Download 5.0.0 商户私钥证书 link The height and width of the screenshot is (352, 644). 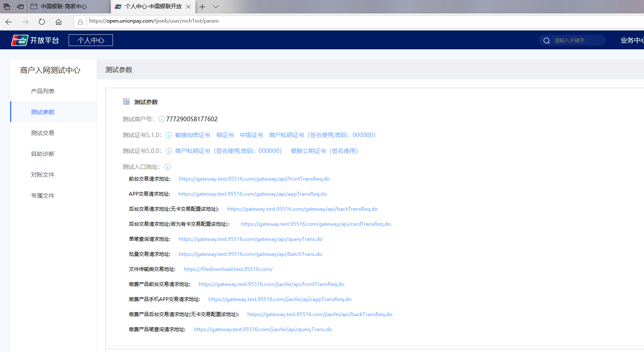[228, 151]
